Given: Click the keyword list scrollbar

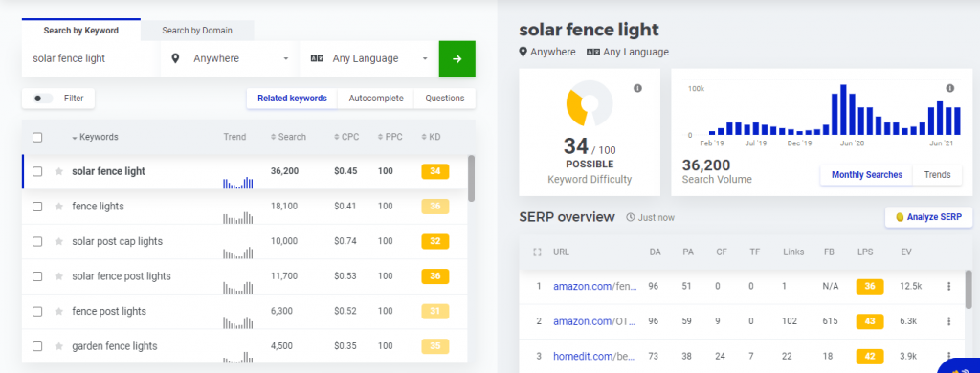Looking at the screenshot, I should pyautogui.click(x=471, y=178).
